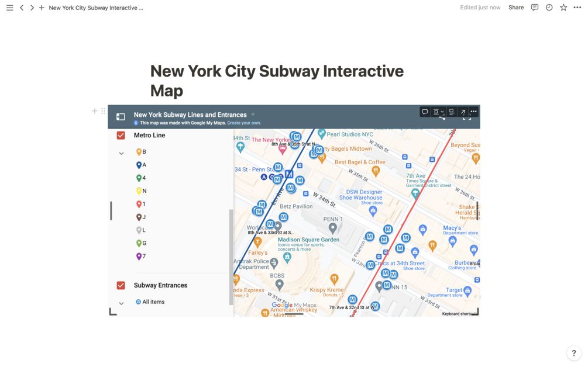
Task: Open the page comments icon in top bar
Action: pos(535,8)
